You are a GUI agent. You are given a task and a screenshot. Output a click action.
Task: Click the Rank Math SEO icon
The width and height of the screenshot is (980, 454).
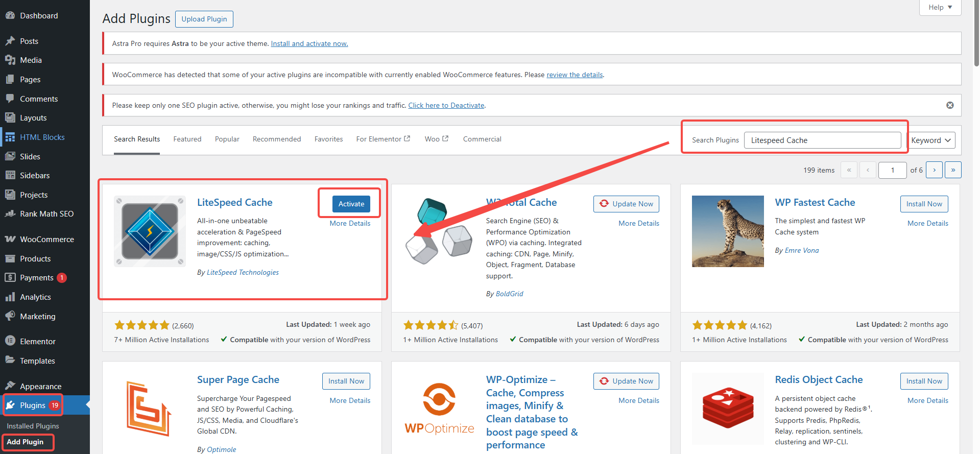click(10, 214)
